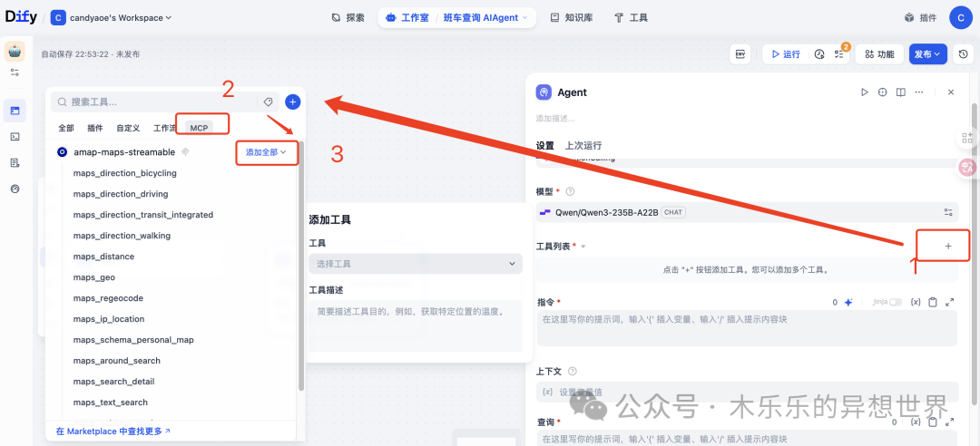Open the robot app icon in the sidebar
Viewport: 980px width, 446px height.
[15, 52]
